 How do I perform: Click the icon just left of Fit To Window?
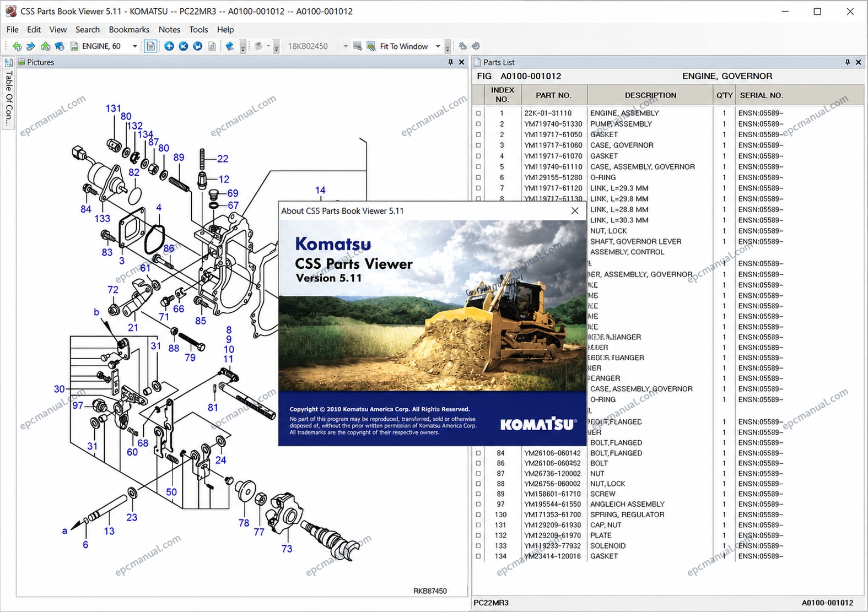click(x=371, y=46)
